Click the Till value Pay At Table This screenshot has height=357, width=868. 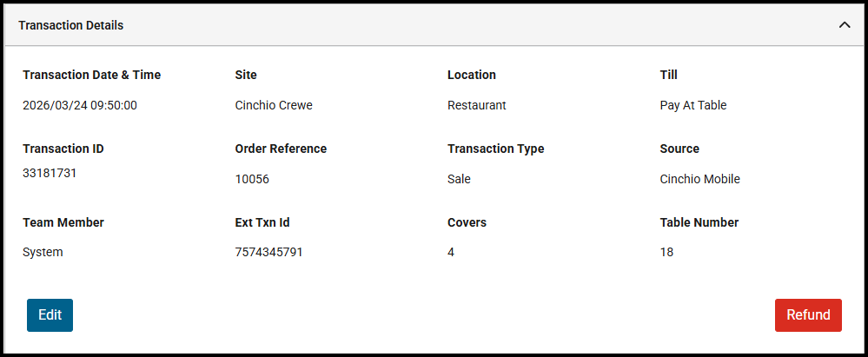[x=692, y=105]
